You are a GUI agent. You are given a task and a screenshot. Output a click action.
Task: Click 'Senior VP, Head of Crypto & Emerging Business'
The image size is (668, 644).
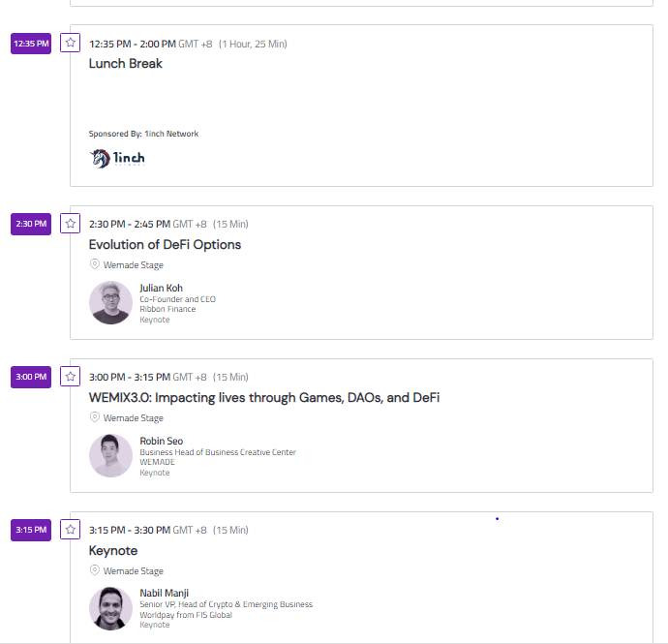227,604
